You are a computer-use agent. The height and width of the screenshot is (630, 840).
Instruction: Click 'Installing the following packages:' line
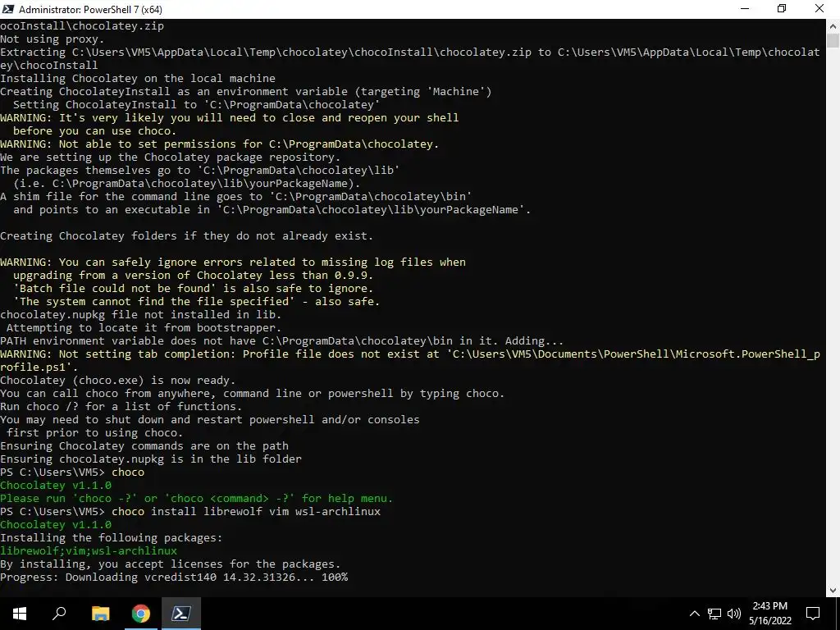click(111, 538)
